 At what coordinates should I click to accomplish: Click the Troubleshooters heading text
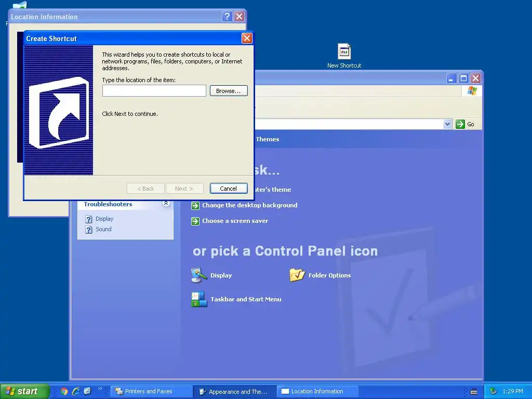[x=108, y=204]
